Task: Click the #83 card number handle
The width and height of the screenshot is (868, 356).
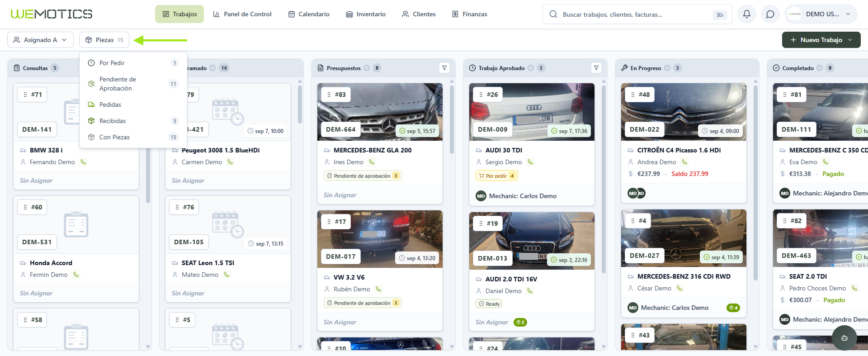Action: 336,95
